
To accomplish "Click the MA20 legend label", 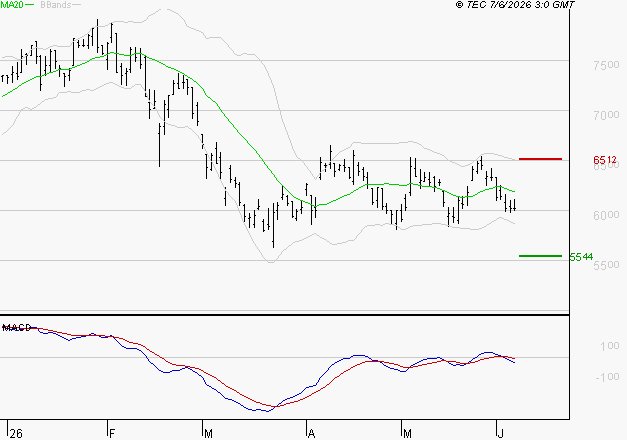I will coord(12,5).
